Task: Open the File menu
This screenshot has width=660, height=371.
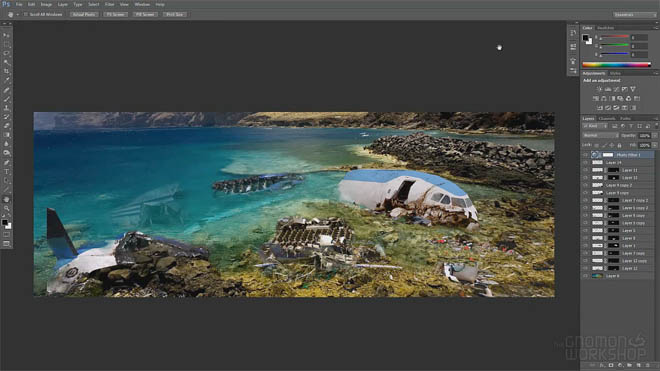Action: coord(19,4)
